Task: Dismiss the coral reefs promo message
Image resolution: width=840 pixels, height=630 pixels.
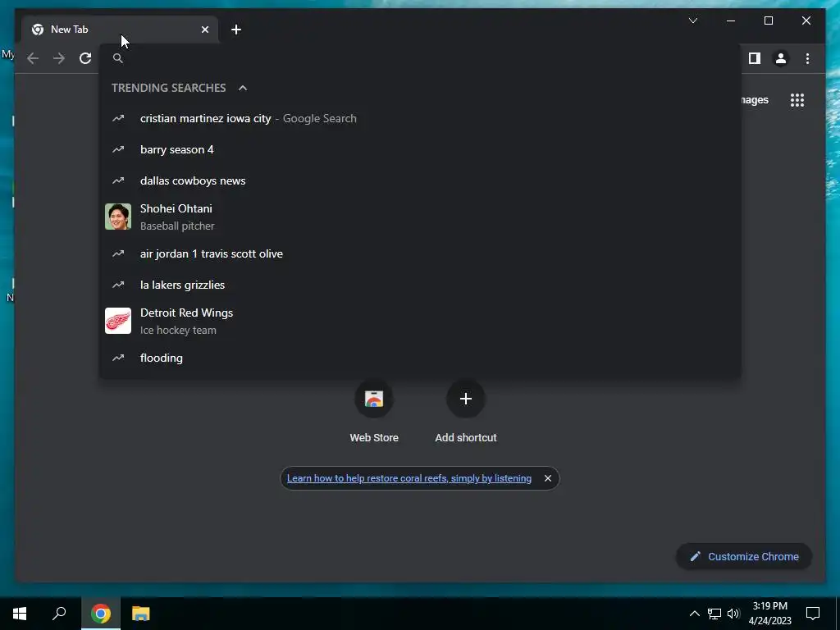Action: click(547, 478)
